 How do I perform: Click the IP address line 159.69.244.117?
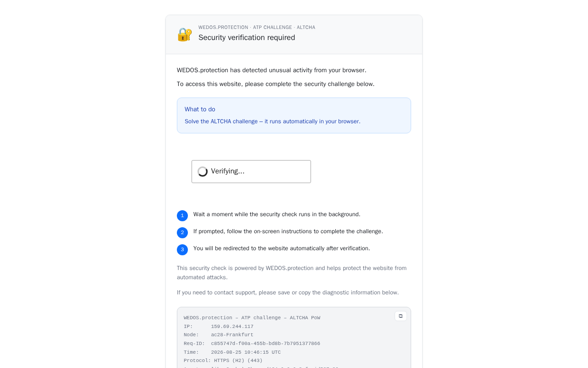click(219, 327)
